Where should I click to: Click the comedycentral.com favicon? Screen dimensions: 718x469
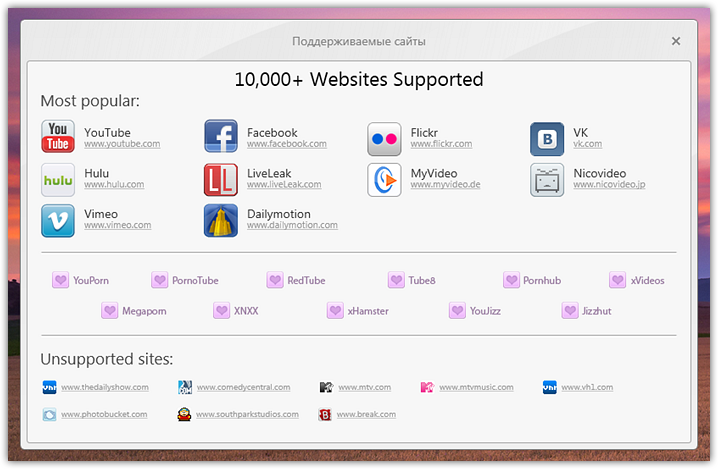(185, 387)
